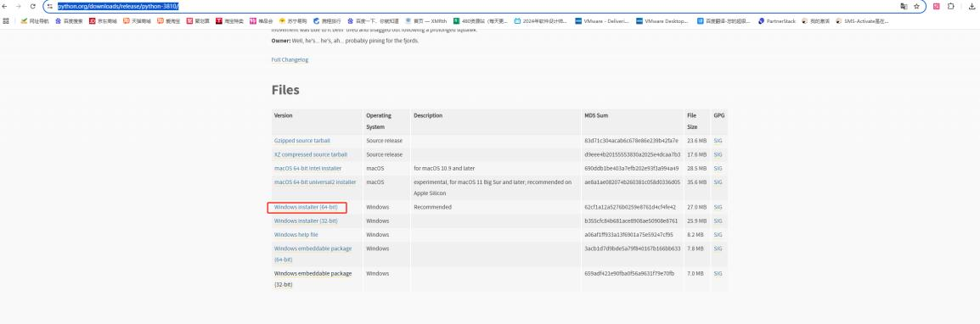This screenshot has width=980, height=324.
Task: Open the site information icon in address bar
Action: tap(50, 6)
